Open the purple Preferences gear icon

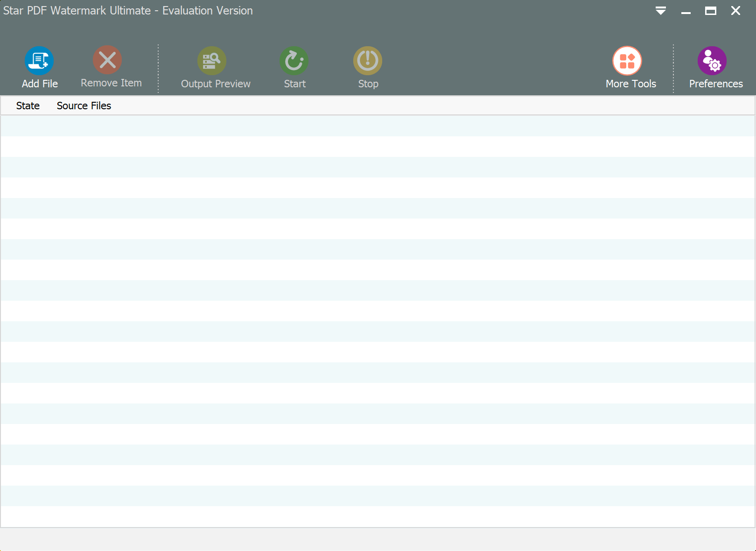712,61
